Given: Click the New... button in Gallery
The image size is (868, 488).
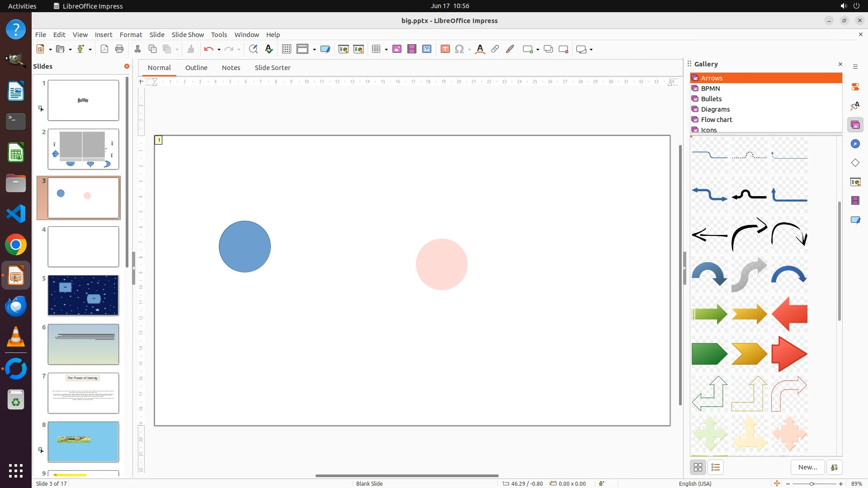Looking at the screenshot, I should pos(807,467).
